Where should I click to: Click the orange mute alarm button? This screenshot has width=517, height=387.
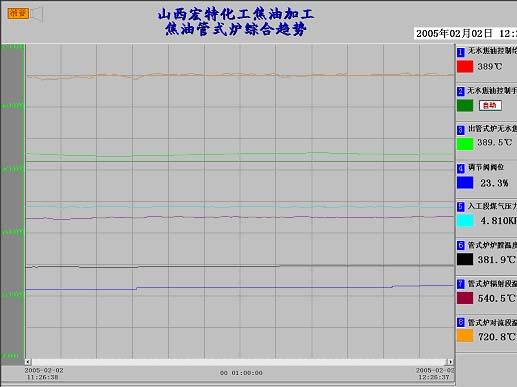tap(18, 13)
